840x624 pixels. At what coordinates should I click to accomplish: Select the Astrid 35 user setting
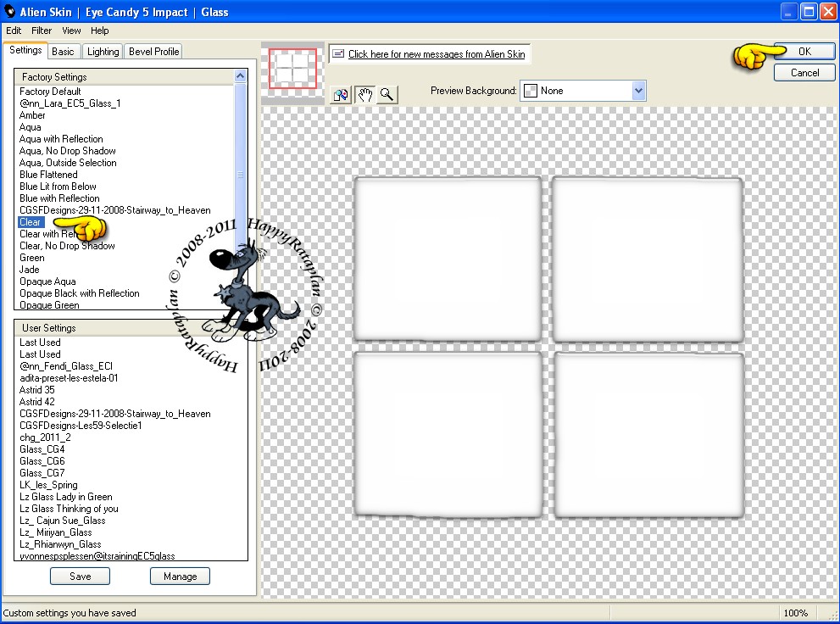[x=37, y=389]
